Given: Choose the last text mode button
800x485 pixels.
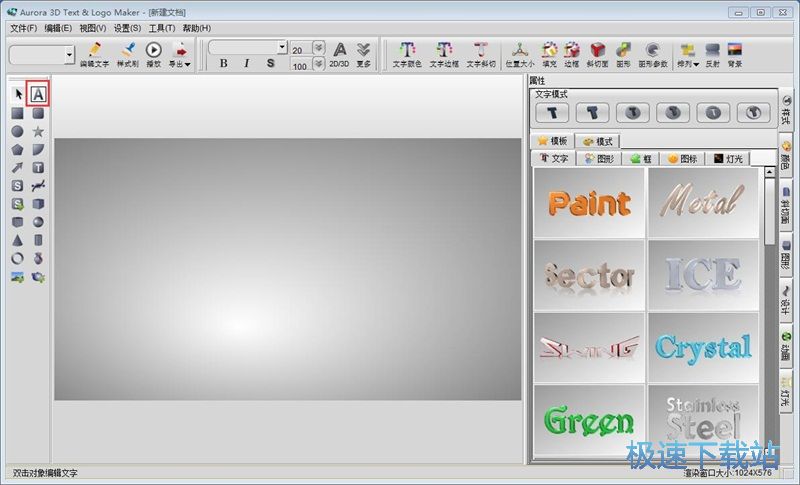Looking at the screenshot, I should pos(754,112).
